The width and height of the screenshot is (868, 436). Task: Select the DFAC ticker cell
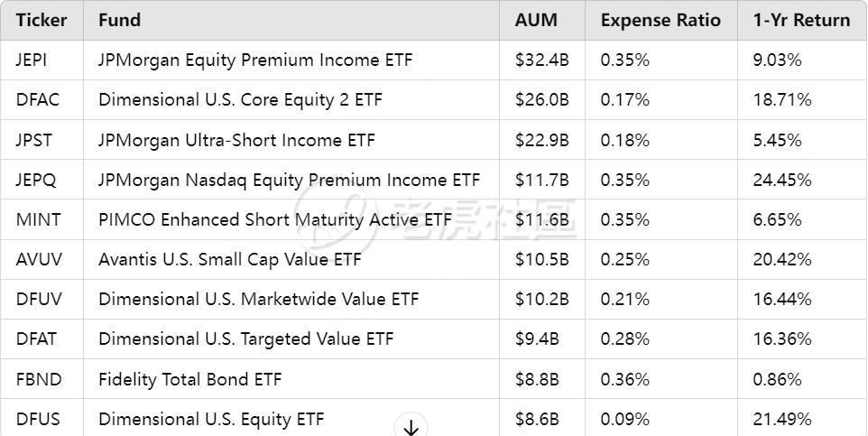[x=37, y=100]
